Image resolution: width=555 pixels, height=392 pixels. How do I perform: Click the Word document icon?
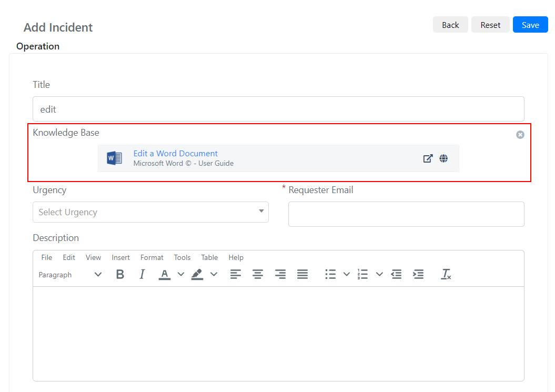click(114, 158)
